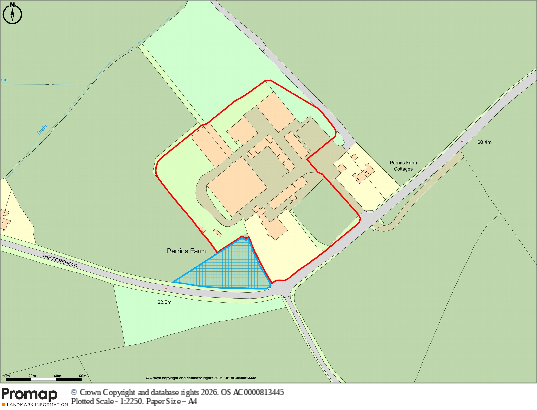Screen dimensions: 537x410
Task: Click the blue Drain label
Action: click(42, 129)
